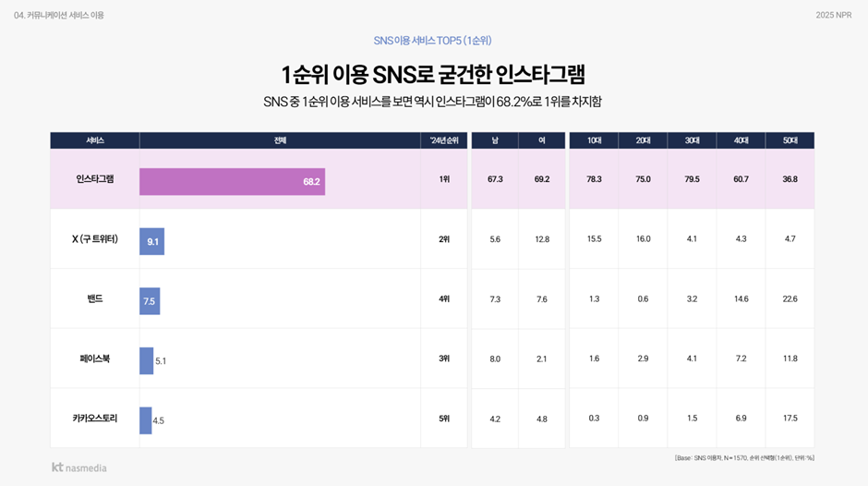Click the 7.2 value in 페이스북 row
The width and height of the screenshot is (868, 486).
tap(741, 358)
